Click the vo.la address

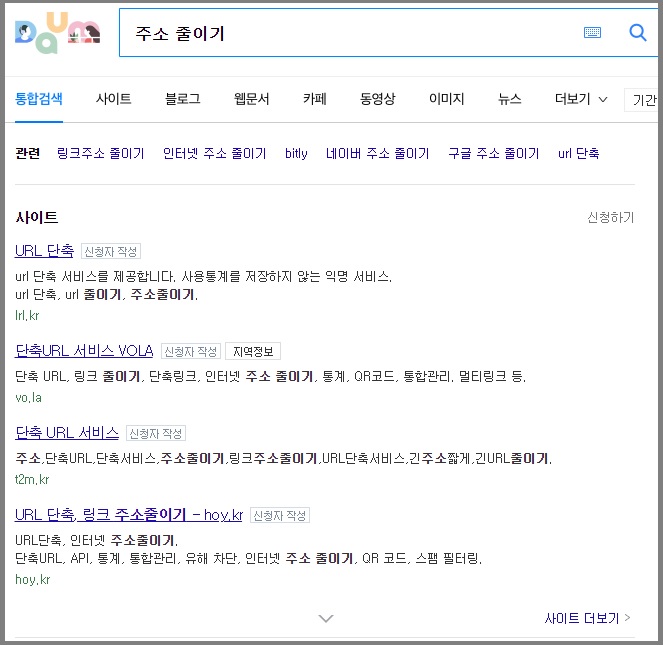pos(28,398)
